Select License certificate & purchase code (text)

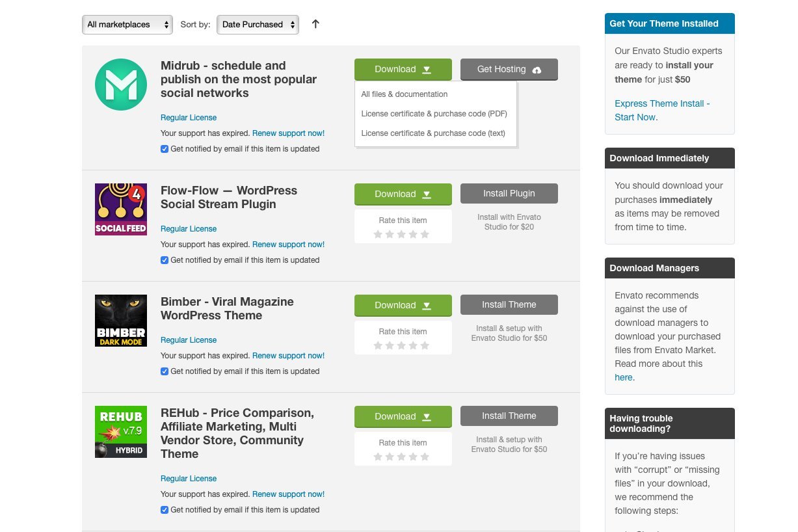tap(433, 133)
